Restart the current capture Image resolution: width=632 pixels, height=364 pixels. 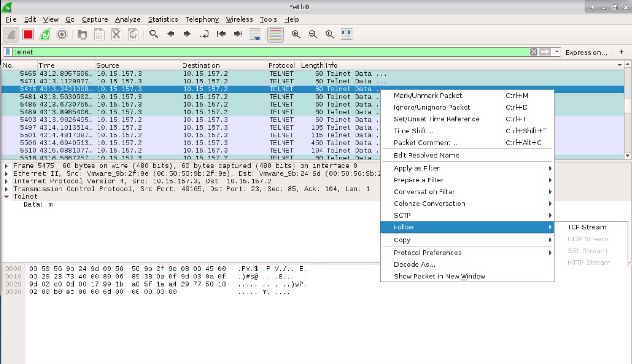coord(45,34)
